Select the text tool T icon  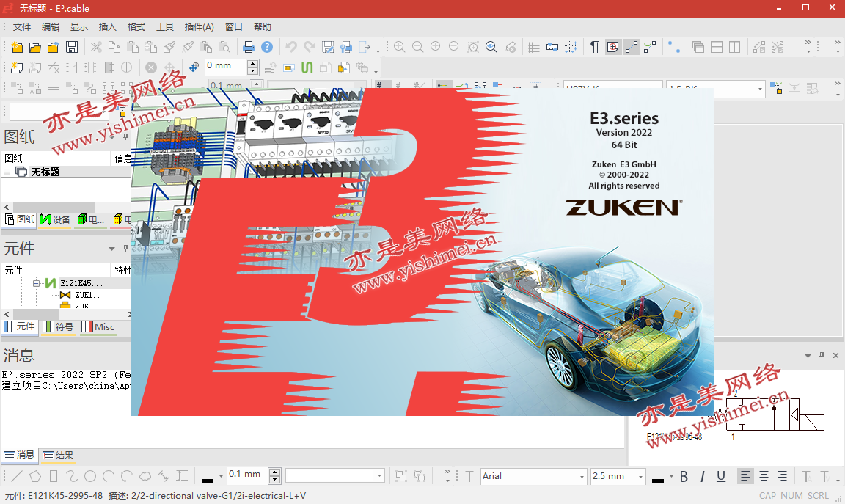(469, 477)
